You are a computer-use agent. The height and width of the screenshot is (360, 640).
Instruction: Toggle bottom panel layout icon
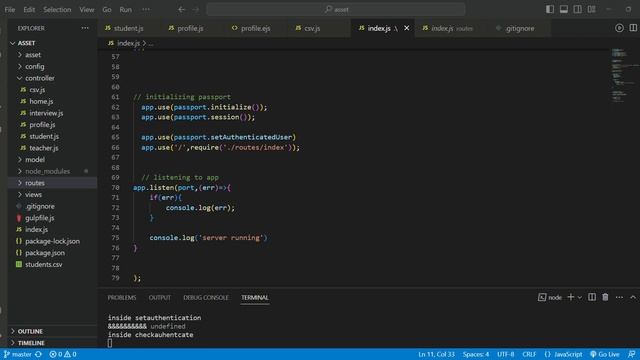(564, 9)
